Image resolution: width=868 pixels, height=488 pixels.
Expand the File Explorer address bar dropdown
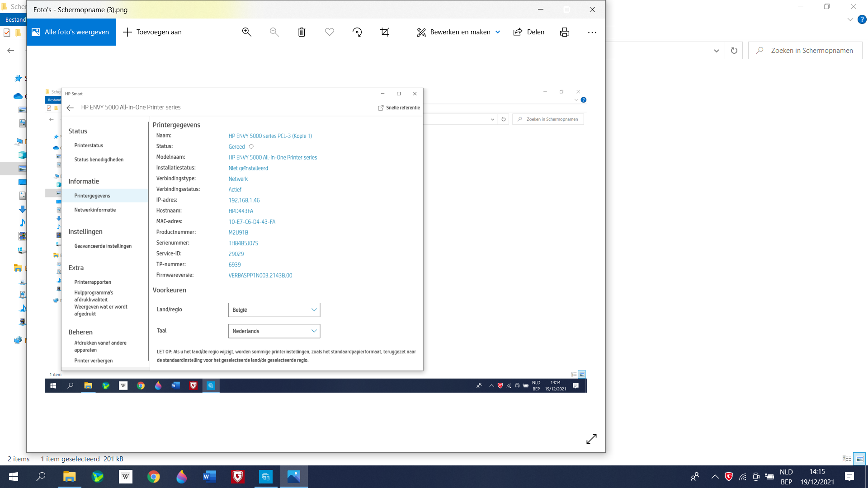coord(716,51)
